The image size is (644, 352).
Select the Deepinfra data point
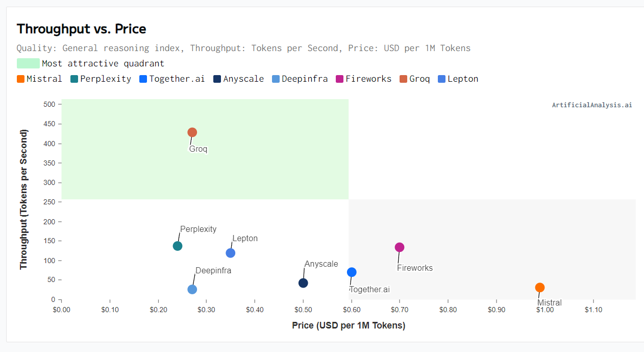(192, 289)
